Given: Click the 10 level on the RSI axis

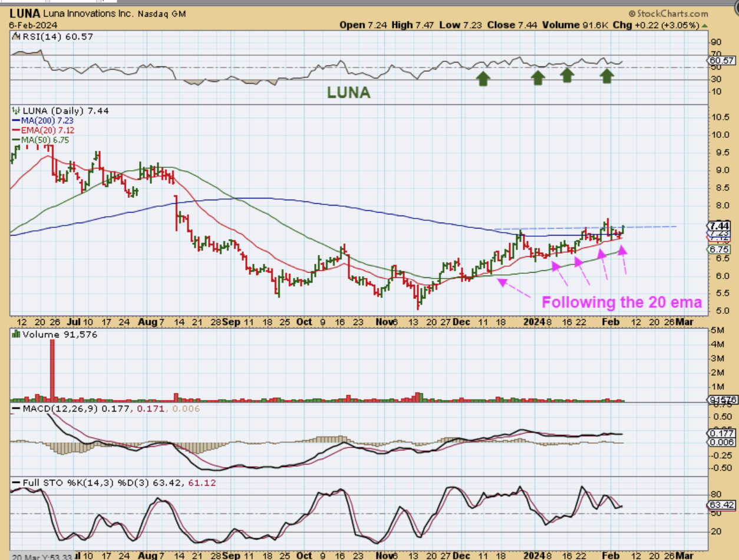Looking at the screenshot, I should click(717, 91).
